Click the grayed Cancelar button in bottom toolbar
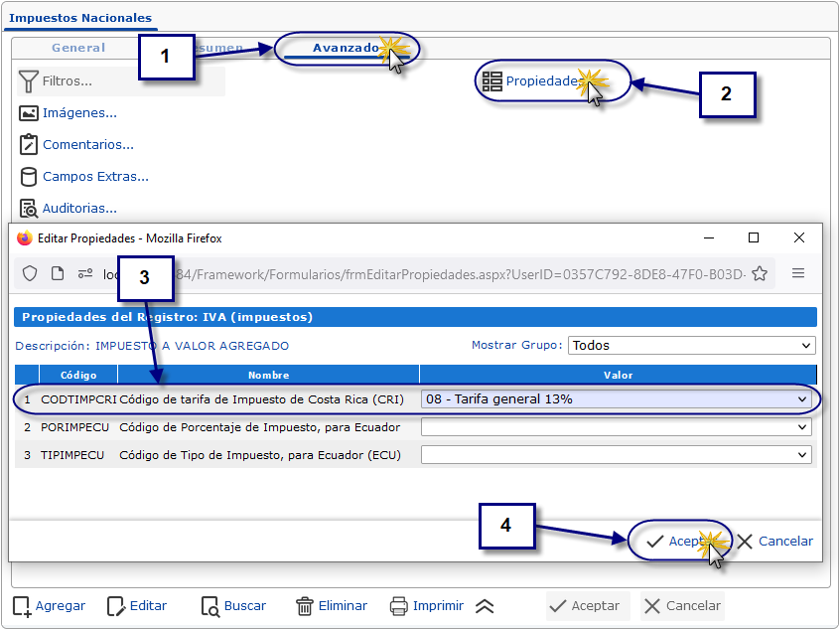840x630 pixels. pyautogui.click(x=682, y=606)
